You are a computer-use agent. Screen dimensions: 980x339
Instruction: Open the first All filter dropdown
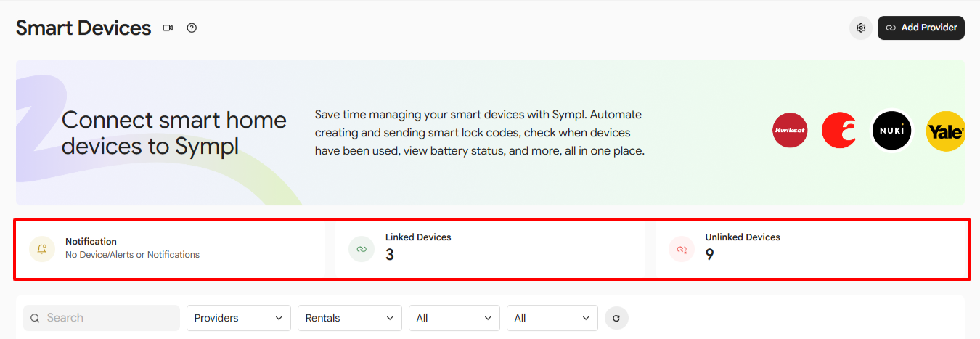coord(454,318)
